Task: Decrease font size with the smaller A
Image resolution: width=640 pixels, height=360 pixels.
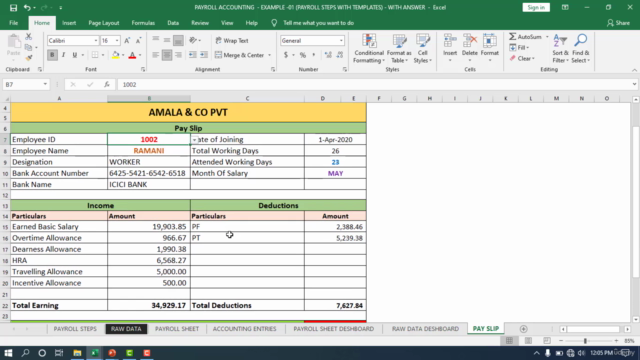Action: click(x=138, y=40)
